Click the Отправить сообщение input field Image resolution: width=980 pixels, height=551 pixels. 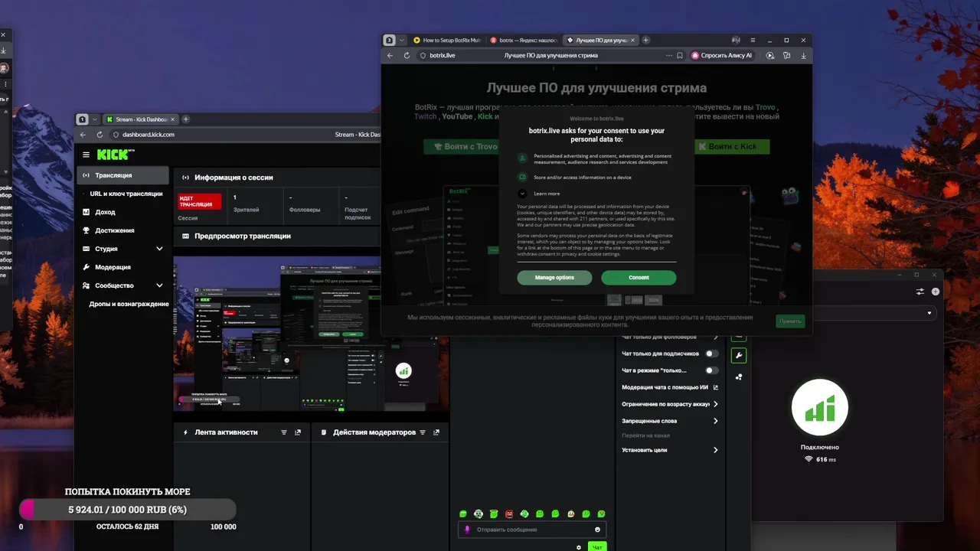[x=532, y=530]
